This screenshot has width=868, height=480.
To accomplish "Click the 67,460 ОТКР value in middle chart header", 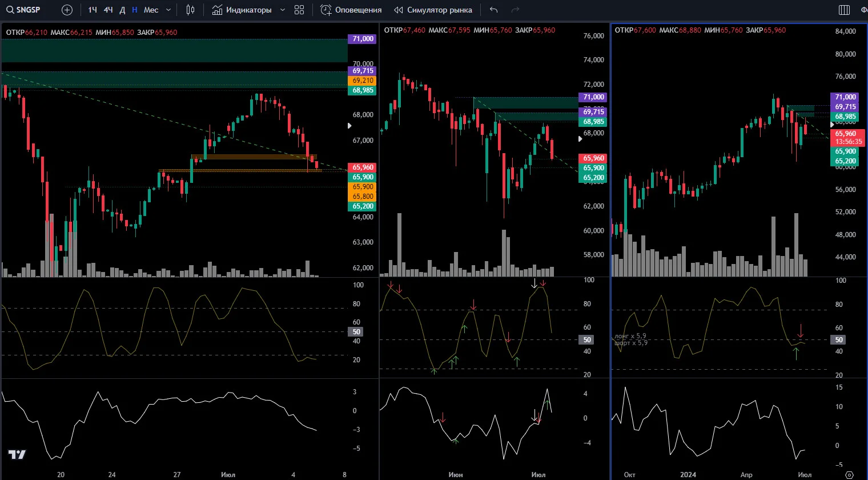I will (x=414, y=30).
